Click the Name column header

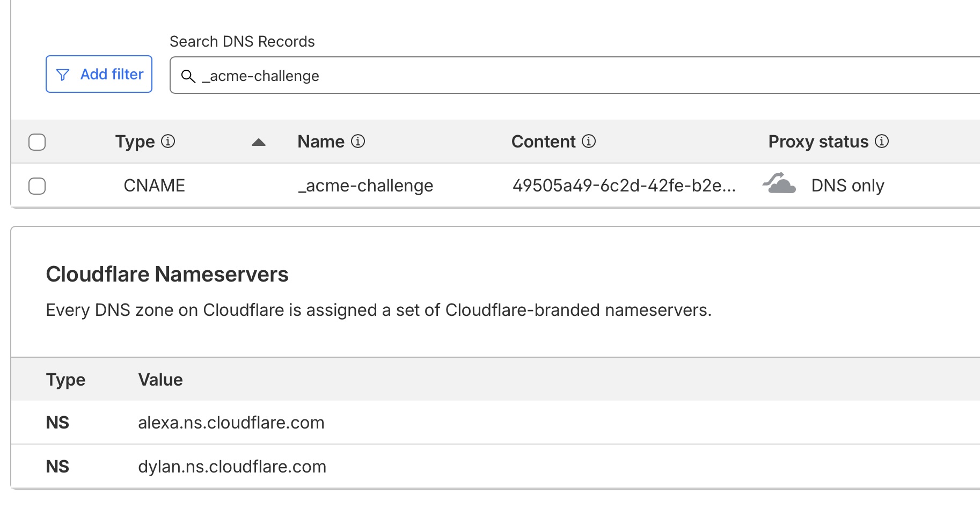tap(321, 142)
